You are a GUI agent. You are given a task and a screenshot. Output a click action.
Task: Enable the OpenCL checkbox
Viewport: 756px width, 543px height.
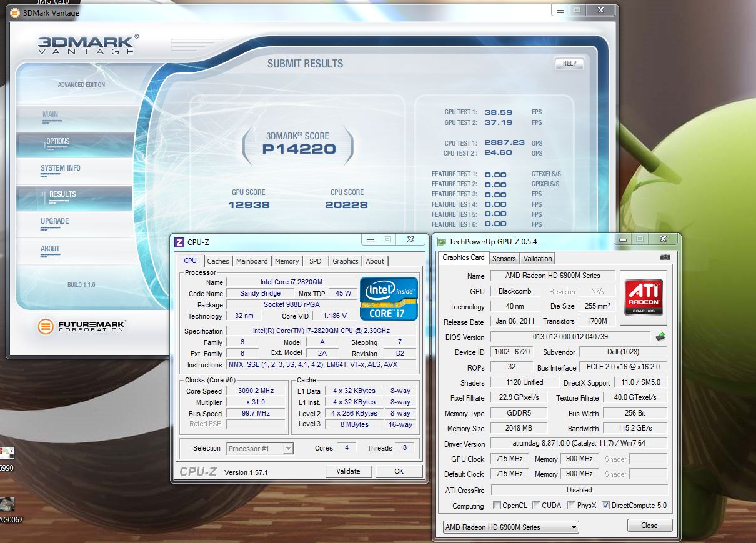[497, 506]
